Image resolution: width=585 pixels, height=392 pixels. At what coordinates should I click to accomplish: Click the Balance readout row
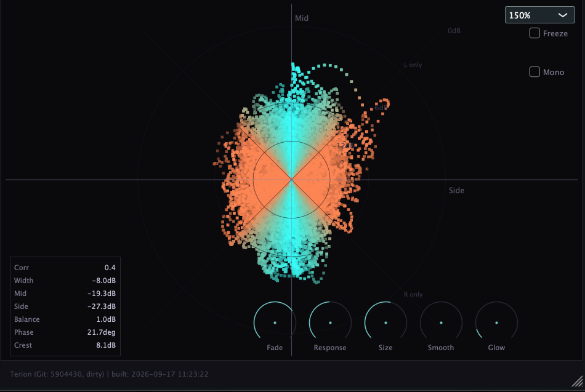pyautogui.click(x=65, y=319)
